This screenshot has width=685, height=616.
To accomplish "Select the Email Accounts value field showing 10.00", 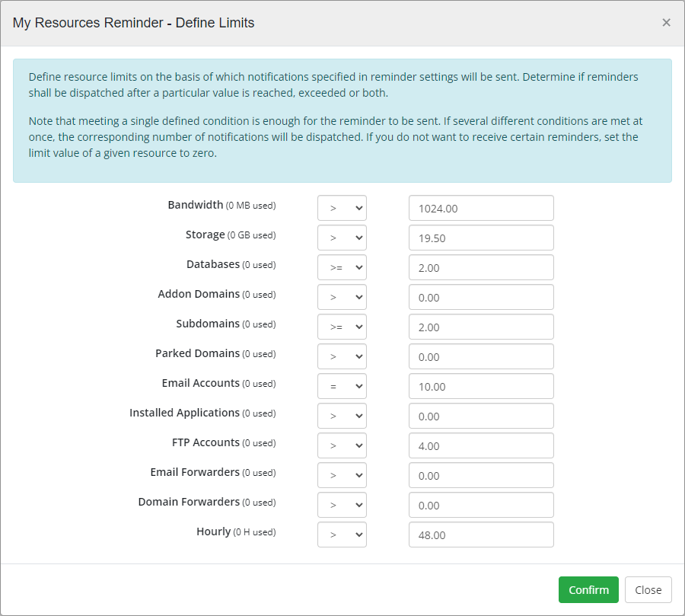I will [481, 386].
